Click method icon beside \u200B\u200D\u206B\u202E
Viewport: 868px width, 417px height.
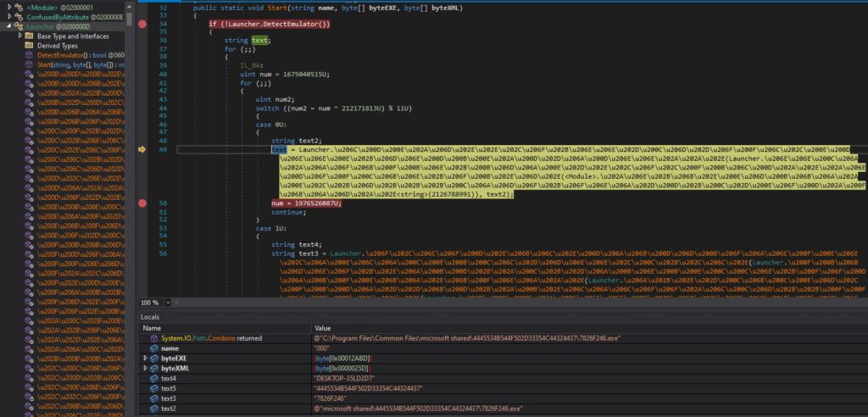30,84
